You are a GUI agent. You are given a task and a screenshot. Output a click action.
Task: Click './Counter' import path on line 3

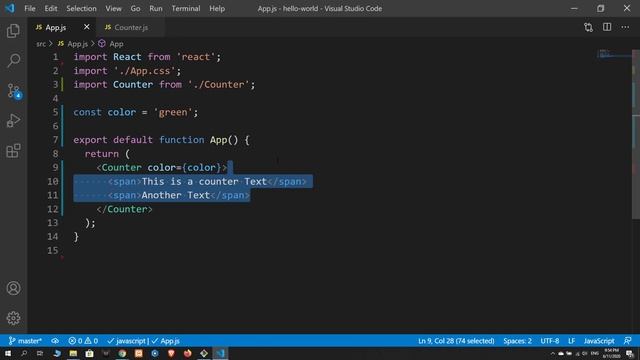218,84
